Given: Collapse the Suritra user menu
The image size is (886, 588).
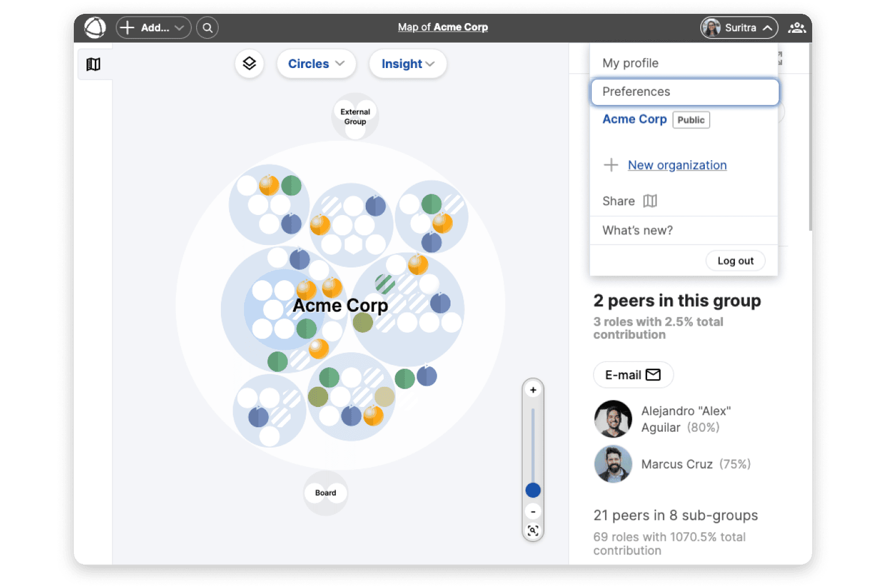Looking at the screenshot, I should click(x=739, y=28).
